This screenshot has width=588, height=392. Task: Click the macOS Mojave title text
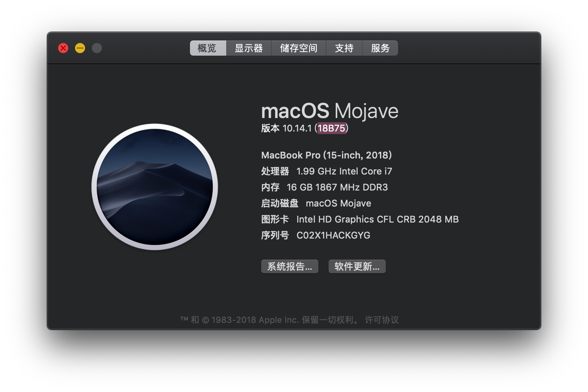[330, 111]
